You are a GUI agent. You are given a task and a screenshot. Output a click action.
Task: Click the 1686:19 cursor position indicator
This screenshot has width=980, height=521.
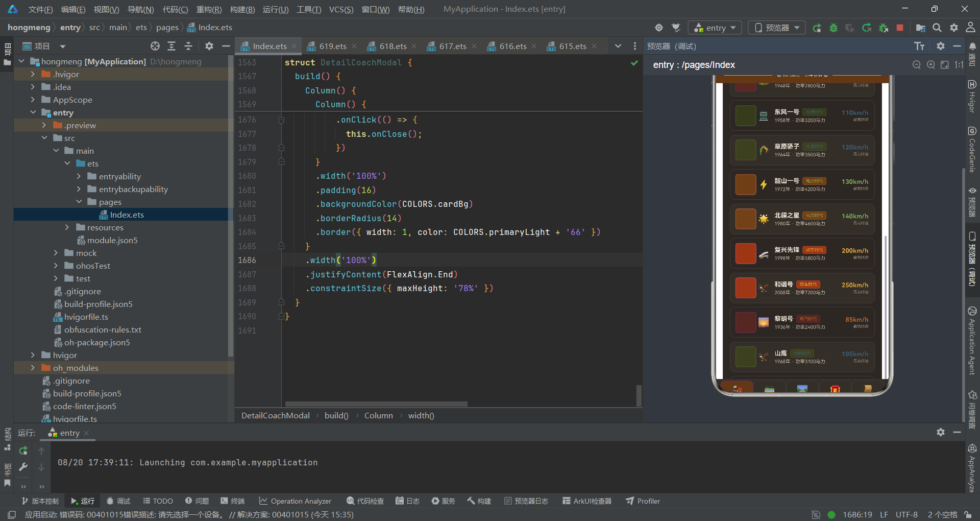click(857, 515)
